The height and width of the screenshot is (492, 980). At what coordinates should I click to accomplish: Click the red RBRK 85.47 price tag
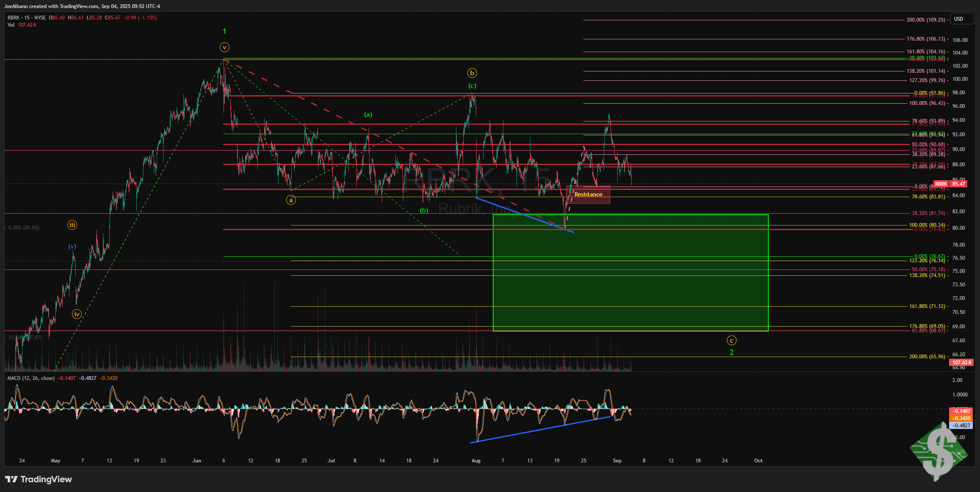[x=952, y=184]
